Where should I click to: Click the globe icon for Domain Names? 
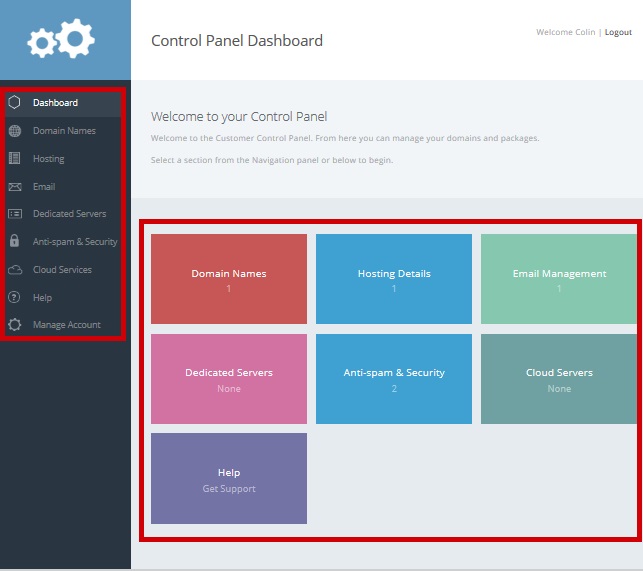14,130
